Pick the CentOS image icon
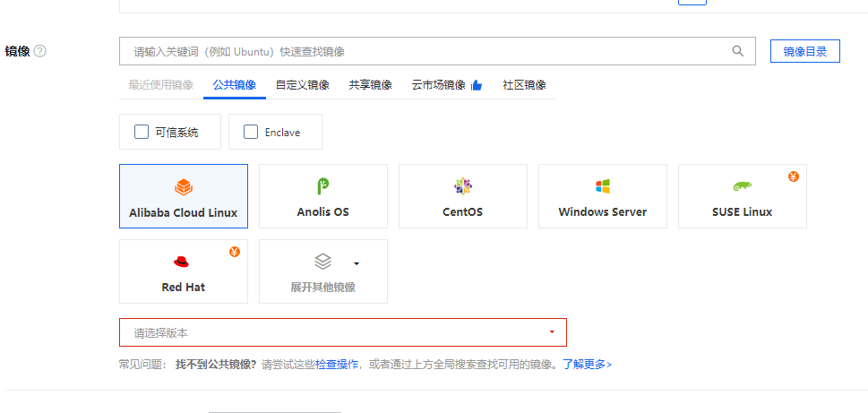The height and width of the screenshot is (413, 868). pyautogui.click(x=462, y=186)
